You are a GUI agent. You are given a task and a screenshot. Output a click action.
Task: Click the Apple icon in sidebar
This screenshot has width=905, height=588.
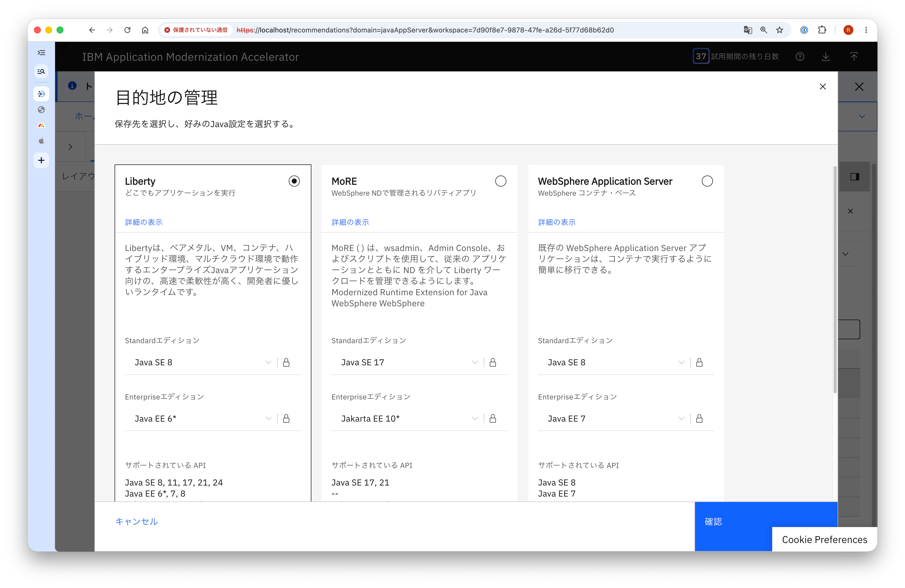click(x=41, y=141)
